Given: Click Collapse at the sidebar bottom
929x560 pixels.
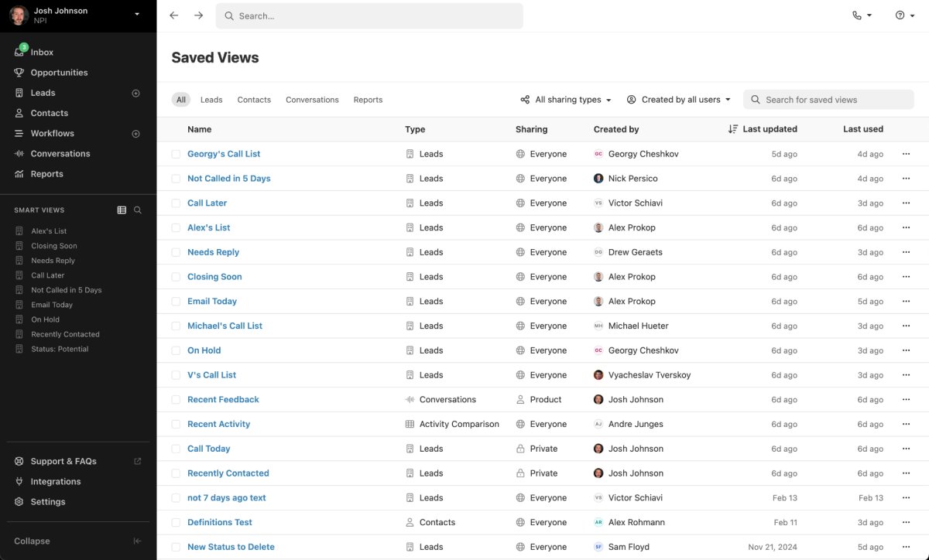Looking at the screenshot, I should (32, 541).
